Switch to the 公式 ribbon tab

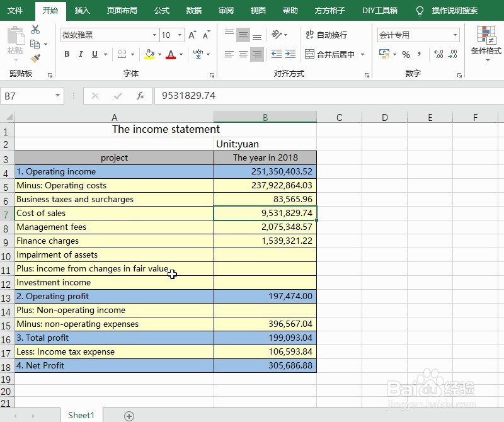click(161, 10)
